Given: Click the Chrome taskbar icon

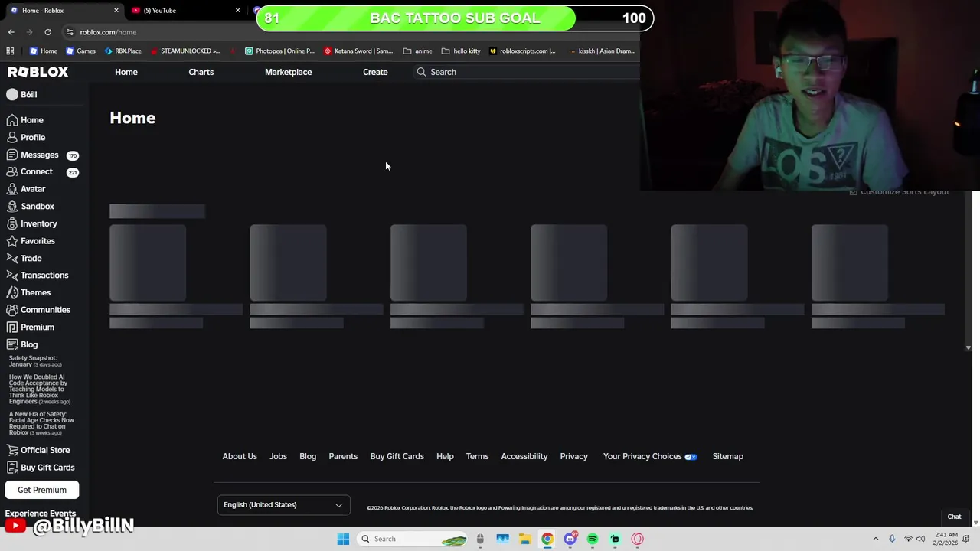Looking at the screenshot, I should click(547, 539).
